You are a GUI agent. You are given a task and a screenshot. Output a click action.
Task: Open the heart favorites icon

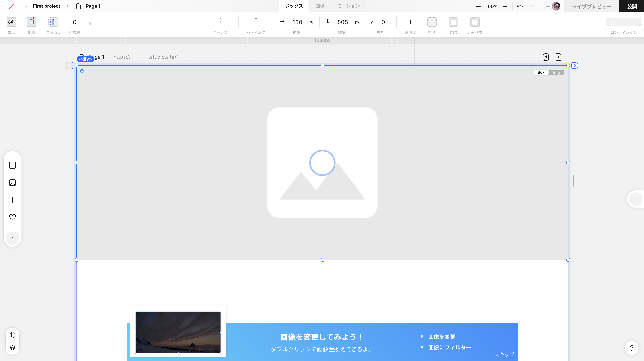(12, 217)
